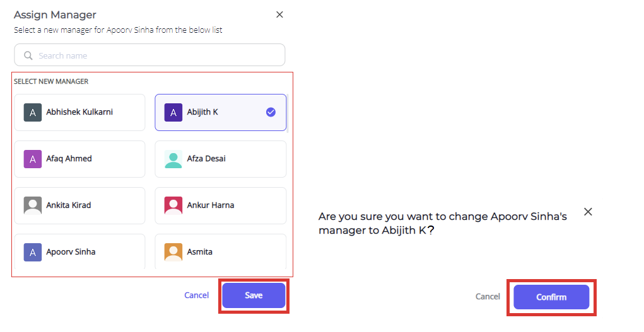The height and width of the screenshot is (332, 644).
Task: Choose Afza Desai manager card
Action: 221,159
